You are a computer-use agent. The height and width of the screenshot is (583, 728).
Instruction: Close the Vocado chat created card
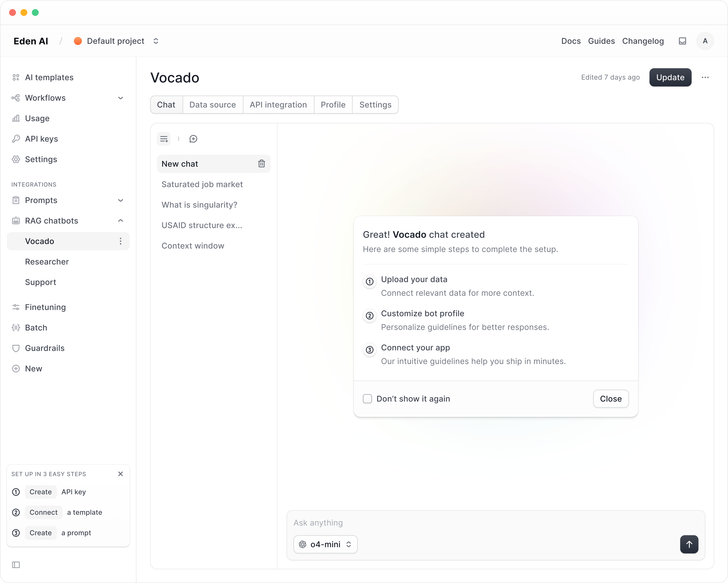[611, 399]
